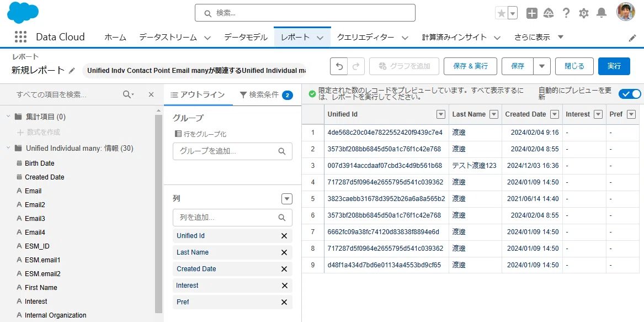
Task: Open the クエリエディター tab
Action: pyautogui.click(x=365, y=38)
